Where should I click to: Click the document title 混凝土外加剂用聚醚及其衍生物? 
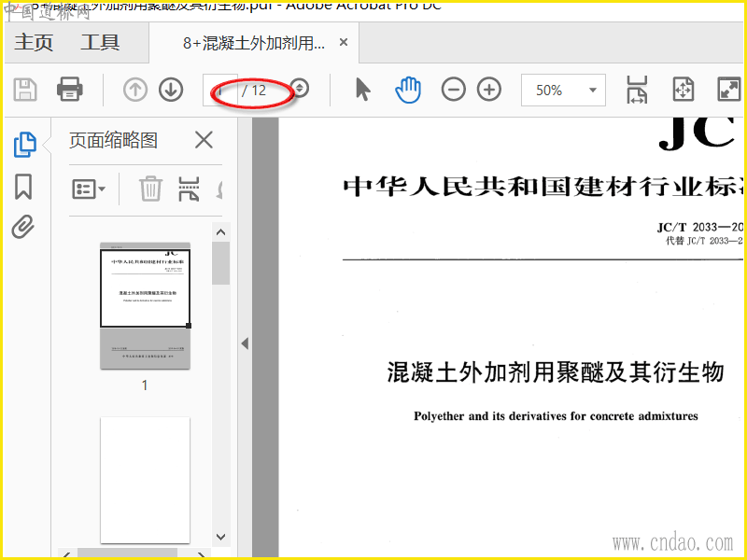tap(556, 371)
